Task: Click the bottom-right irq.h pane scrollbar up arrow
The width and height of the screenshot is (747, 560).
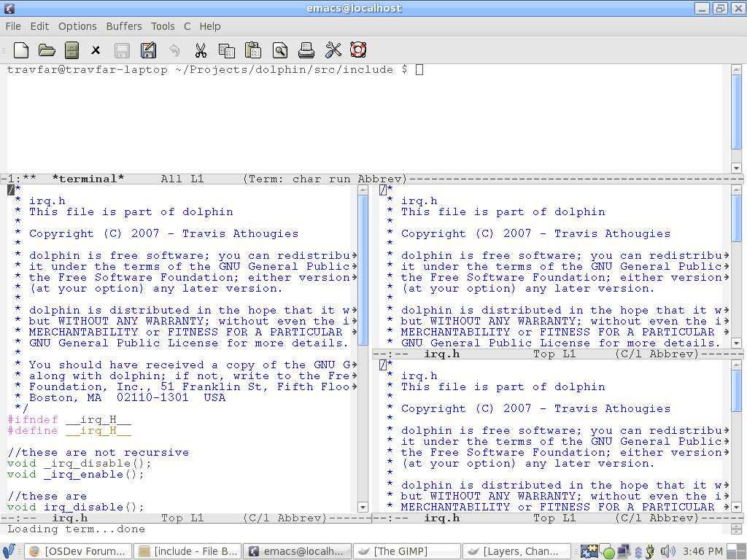Action: (x=737, y=365)
